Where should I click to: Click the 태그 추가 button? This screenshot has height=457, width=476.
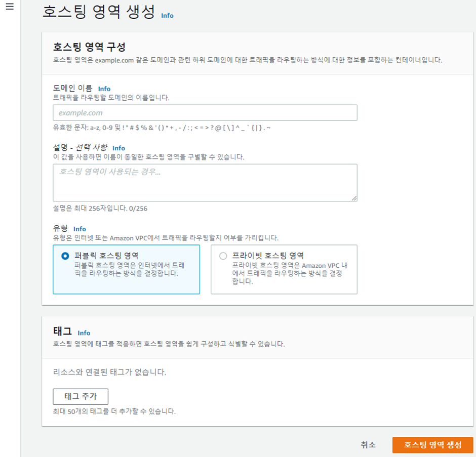pyautogui.click(x=81, y=396)
